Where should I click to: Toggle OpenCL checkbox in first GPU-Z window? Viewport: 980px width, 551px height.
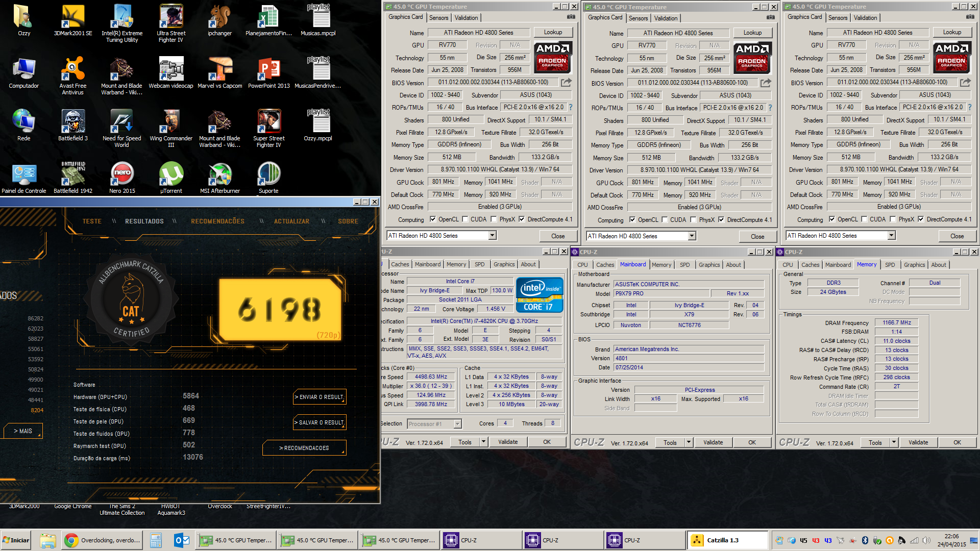click(433, 219)
